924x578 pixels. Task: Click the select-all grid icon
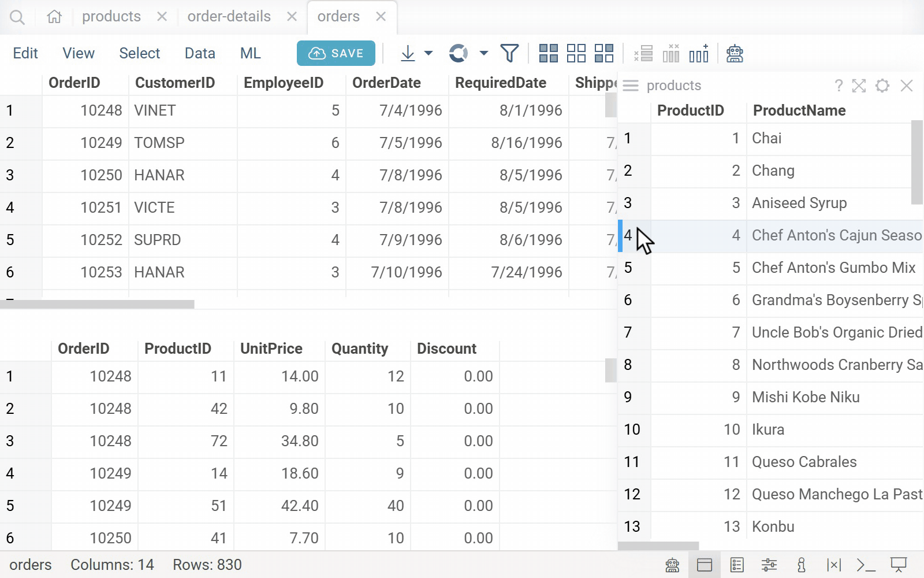pos(549,53)
